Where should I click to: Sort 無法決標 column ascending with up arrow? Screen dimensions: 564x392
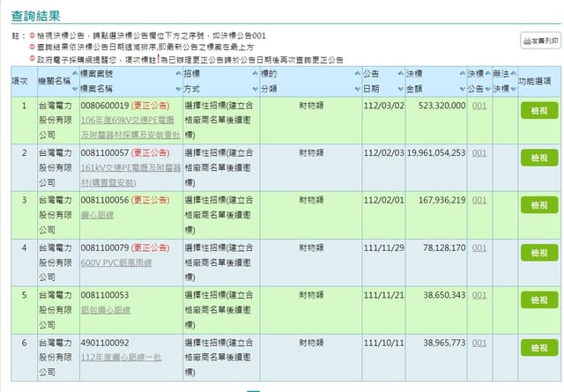click(513, 74)
